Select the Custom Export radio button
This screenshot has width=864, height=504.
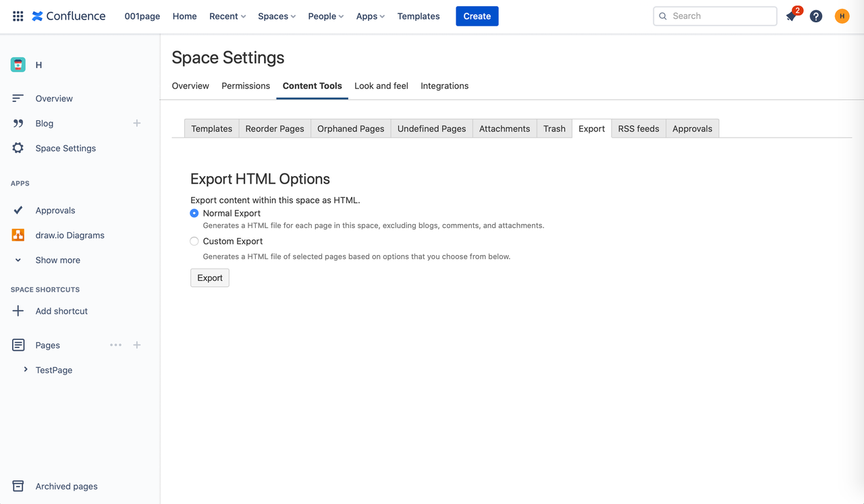[194, 242]
